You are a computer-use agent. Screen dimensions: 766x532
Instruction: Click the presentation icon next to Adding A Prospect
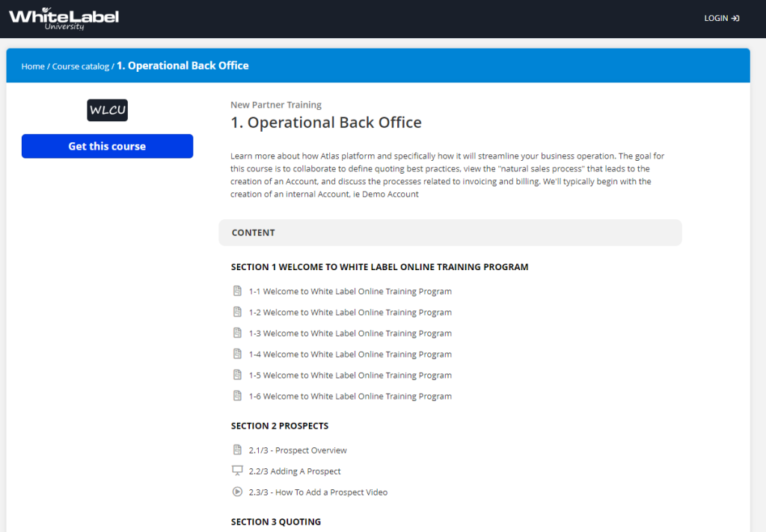(x=237, y=471)
